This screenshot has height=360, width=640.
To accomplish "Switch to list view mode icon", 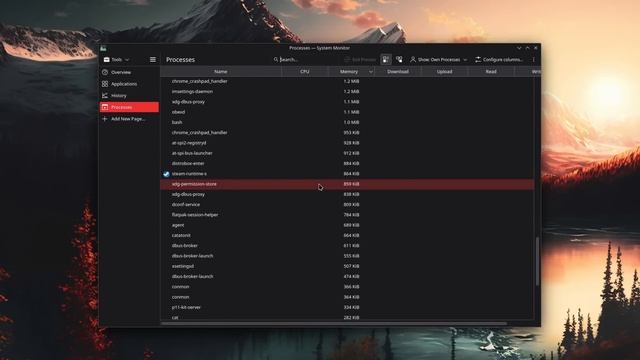I will click(386, 60).
